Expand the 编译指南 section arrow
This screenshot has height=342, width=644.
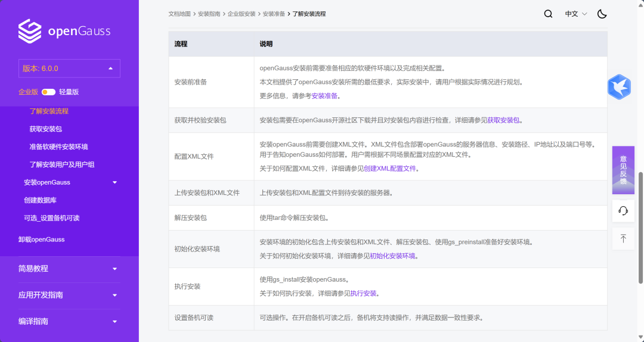click(115, 322)
